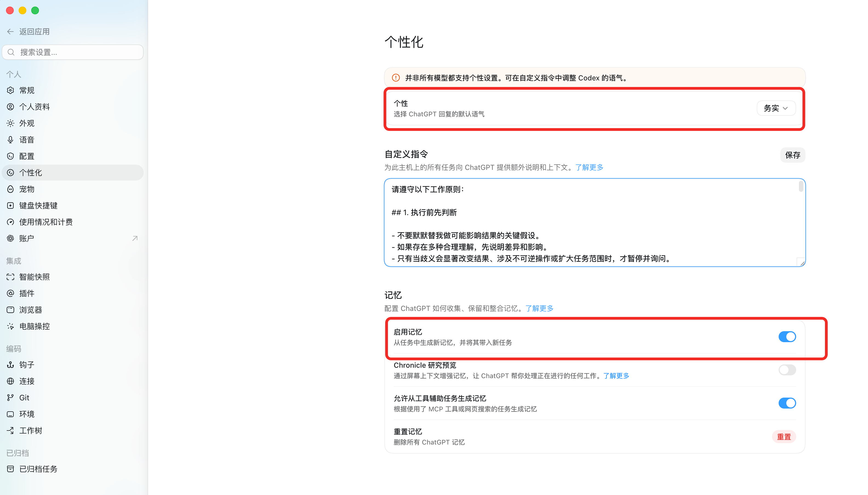The width and height of the screenshot is (868, 495).
Task: Open 键盘快捷键 settings
Action: (x=72, y=206)
